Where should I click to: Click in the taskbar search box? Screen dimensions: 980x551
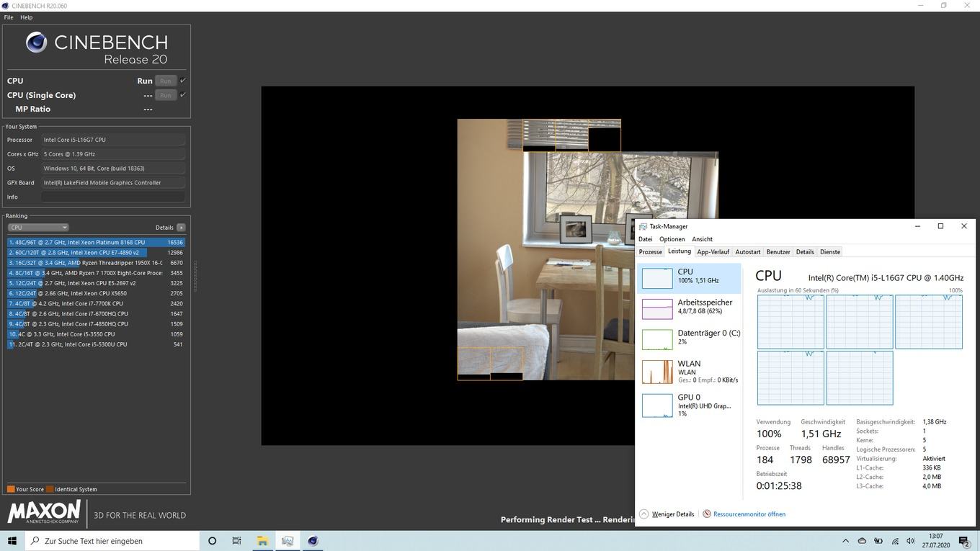coord(112,541)
